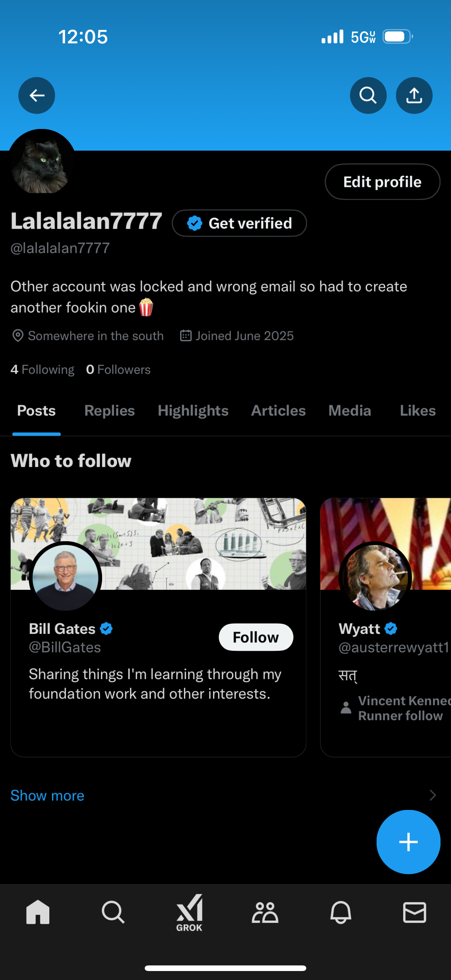Open profile search magnifier icon
Image resolution: width=451 pixels, height=980 pixels.
pyautogui.click(x=368, y=95)
